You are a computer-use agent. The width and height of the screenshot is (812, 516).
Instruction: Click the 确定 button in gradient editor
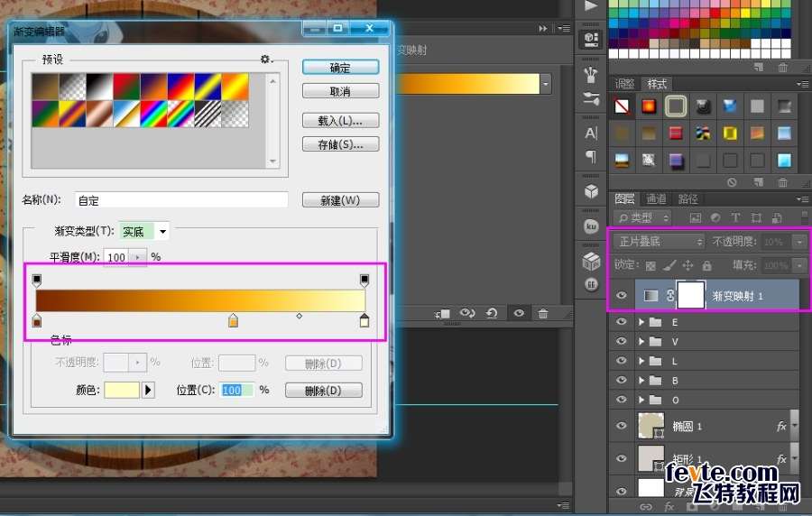coord(340,68)
